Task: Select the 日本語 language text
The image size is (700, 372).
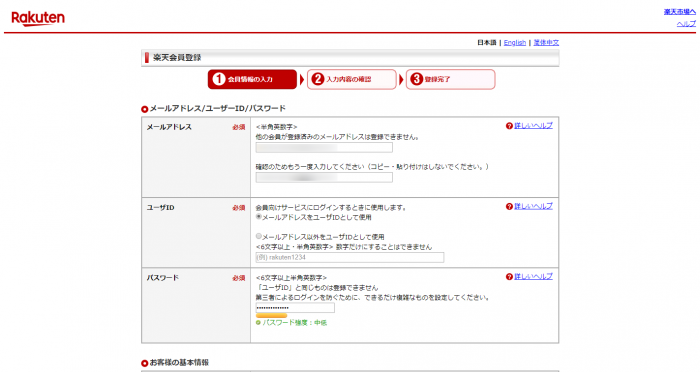Action: click(487, 42)
